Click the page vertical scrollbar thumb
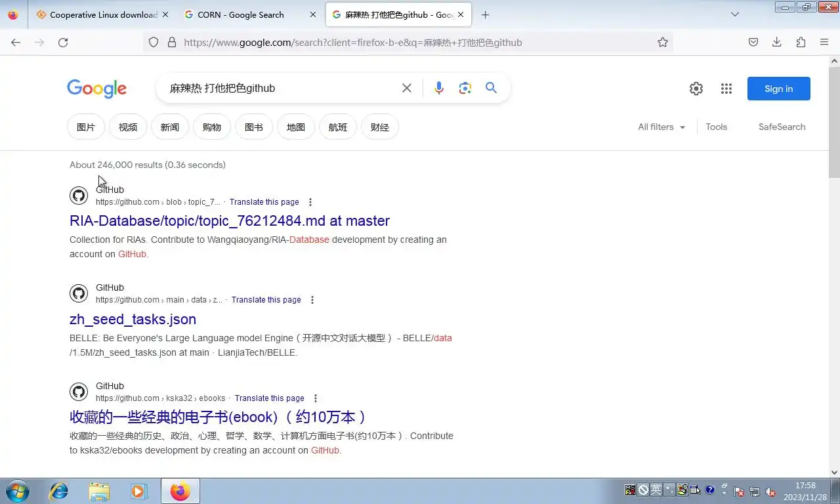840x504 pixels. 834,122
